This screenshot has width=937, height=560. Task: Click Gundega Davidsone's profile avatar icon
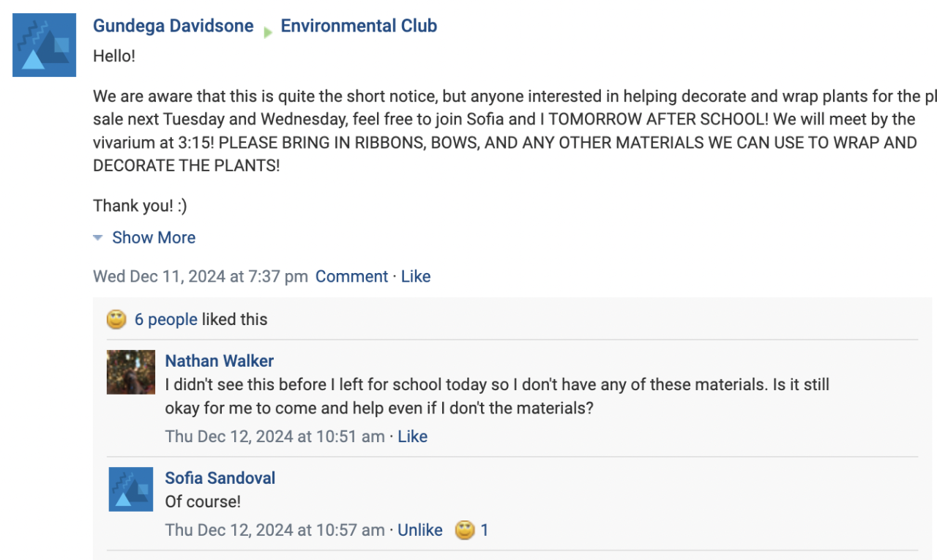[x=45, y=45]
